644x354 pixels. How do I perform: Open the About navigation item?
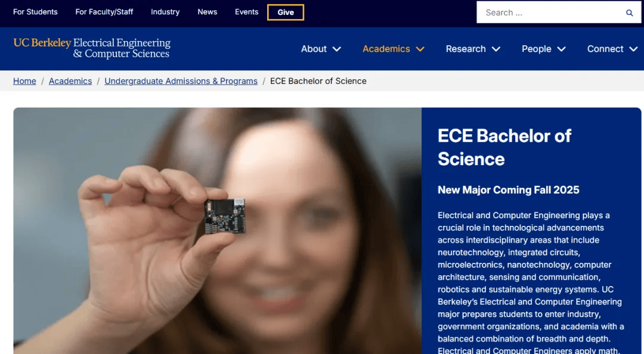coord(314,49)
